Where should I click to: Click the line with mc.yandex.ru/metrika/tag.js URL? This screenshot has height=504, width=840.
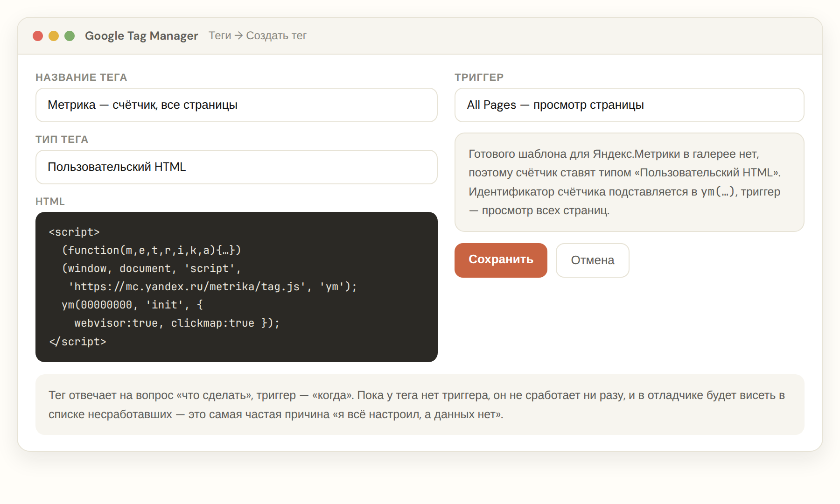point(212,287)
